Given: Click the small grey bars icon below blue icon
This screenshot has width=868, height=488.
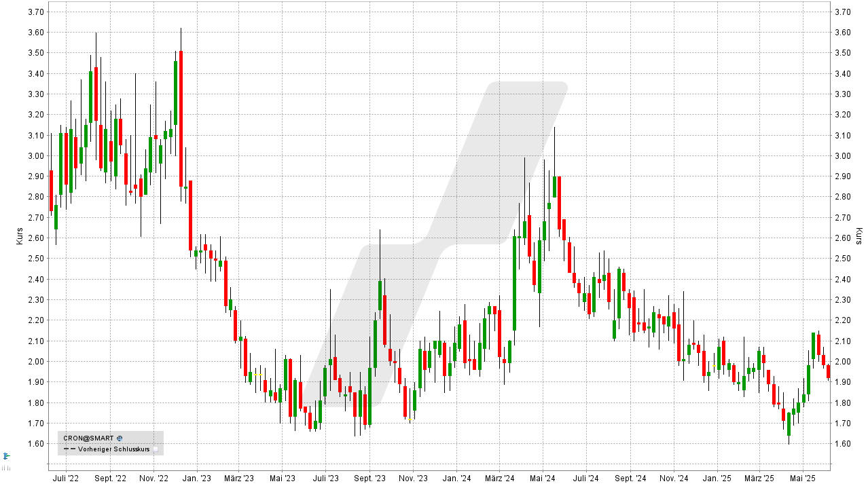Looking at the screenshot, I should [6, 468].
